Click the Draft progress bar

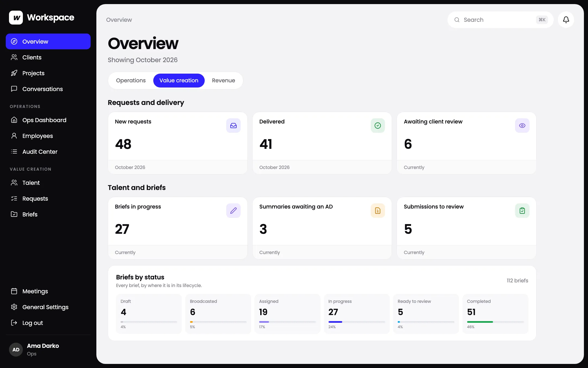click(149, 322)
